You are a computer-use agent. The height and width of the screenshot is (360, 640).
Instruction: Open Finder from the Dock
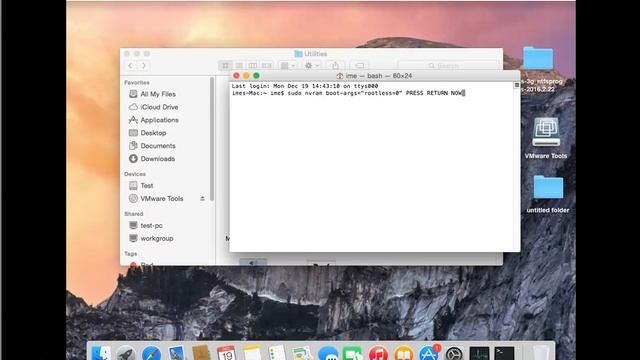100,353
